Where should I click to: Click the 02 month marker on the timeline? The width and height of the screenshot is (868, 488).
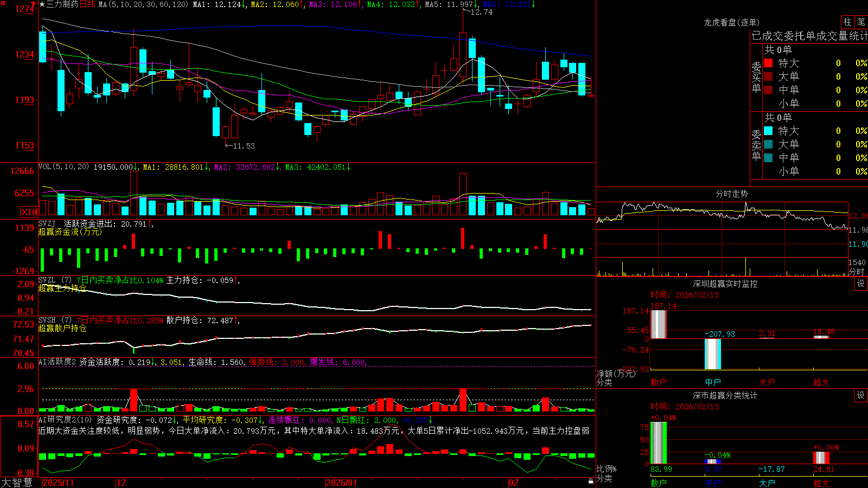click(513, 483)
